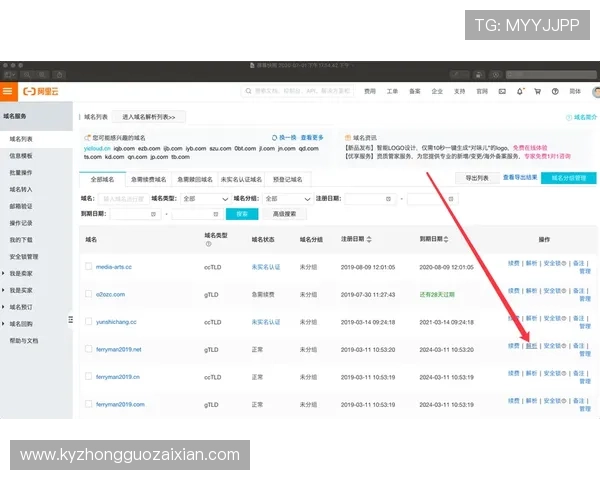Click the share icon in Preview toolbar
This screenshot has height=480, width=600.
point(59,75)
